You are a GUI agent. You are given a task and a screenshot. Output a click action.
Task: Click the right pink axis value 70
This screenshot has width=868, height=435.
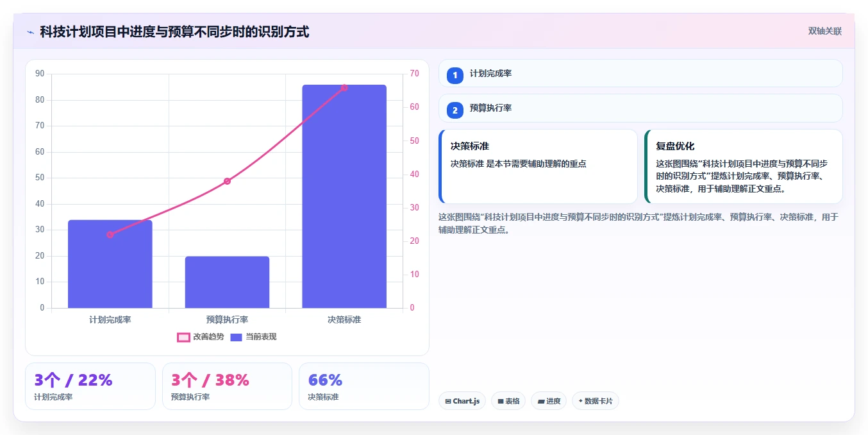(x=414, y=74)
